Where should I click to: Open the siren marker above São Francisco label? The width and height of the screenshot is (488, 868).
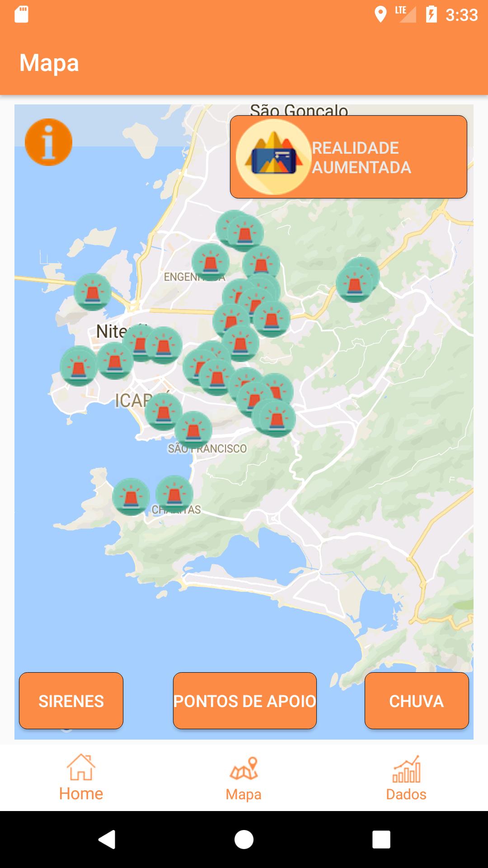[193, 429]
